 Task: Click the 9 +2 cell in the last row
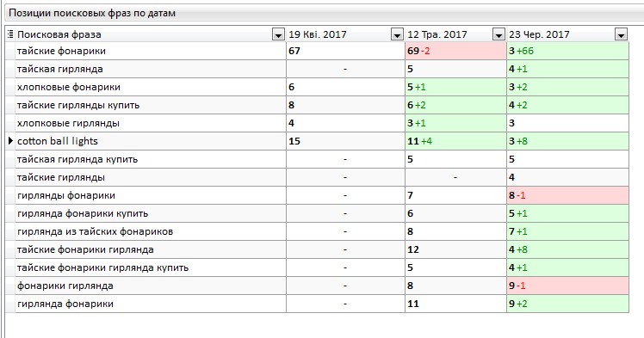[568, 304]
